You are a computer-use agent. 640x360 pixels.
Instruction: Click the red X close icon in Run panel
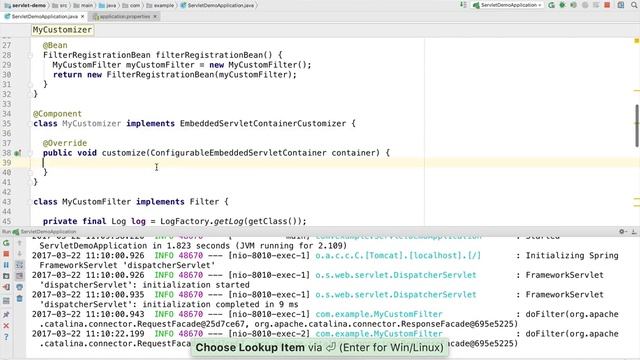6,326
